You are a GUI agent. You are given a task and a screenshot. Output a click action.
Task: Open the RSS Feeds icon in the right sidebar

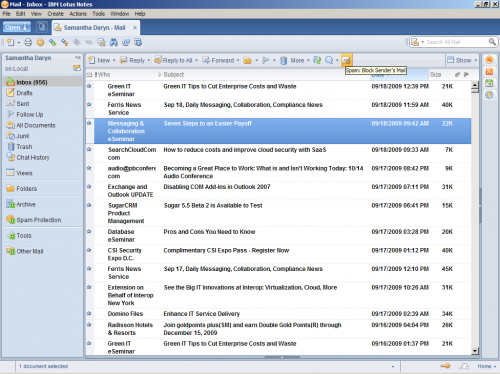point(489,71)
